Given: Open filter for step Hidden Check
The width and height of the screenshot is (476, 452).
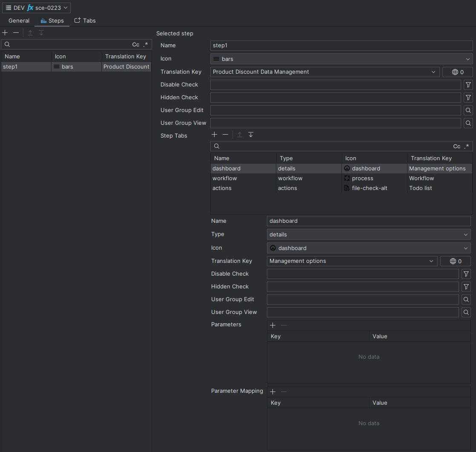Looking at the screenshot, I should coord(468,98).
